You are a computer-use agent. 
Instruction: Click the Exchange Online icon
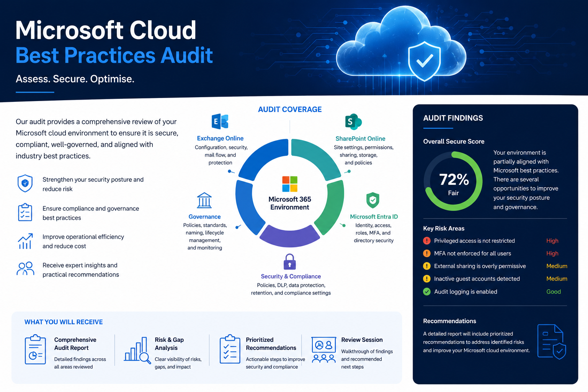tap(220, 122)
